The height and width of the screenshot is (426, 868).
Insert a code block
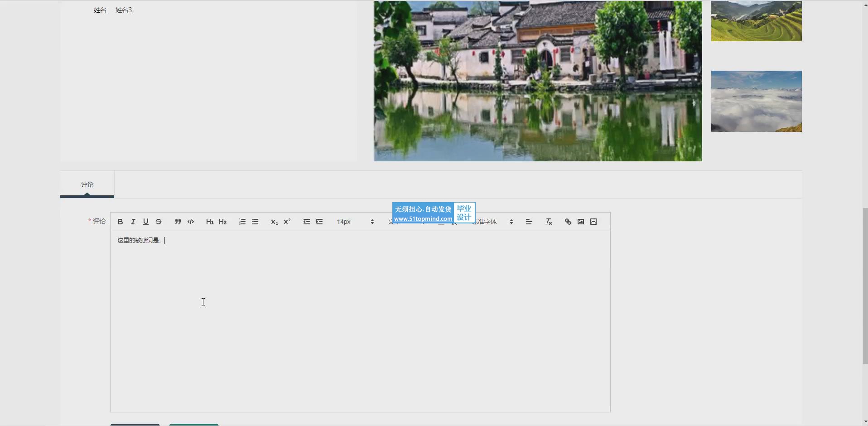191,222
